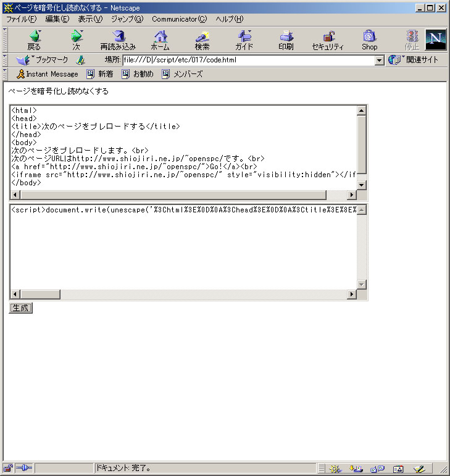Open the セキュリティ security info
This screenshot has height=476, width=450.
click(328, 40)
